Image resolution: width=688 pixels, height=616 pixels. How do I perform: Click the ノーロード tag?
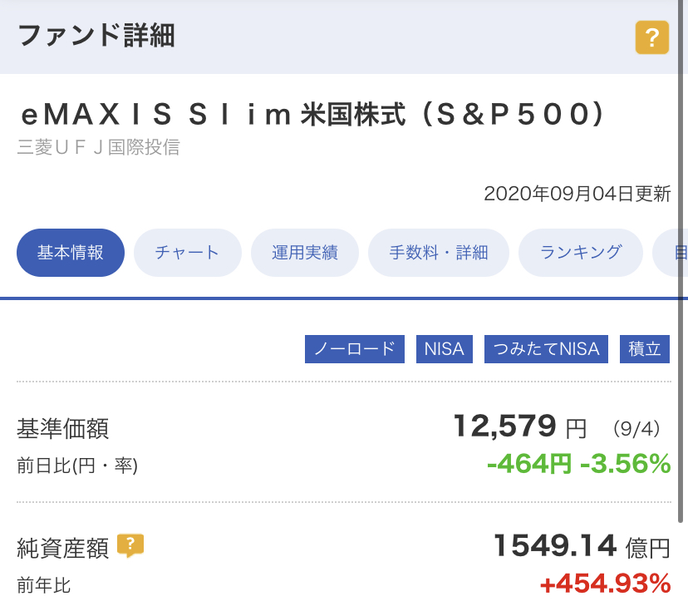coord(355,349)
